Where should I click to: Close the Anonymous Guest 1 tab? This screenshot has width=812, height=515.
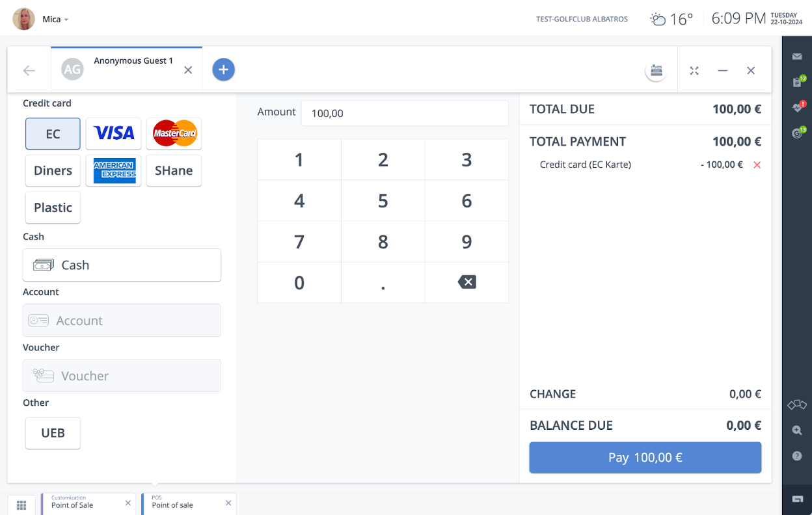pos(188,70)
